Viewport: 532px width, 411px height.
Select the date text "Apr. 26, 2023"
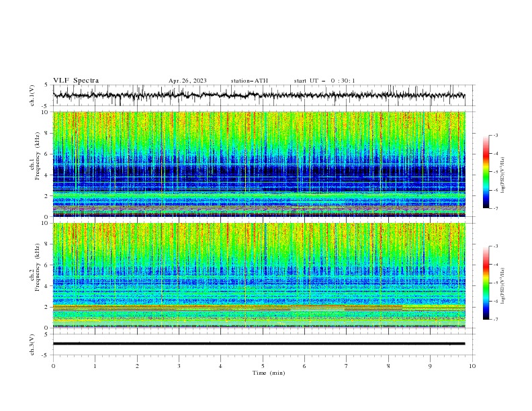click(x=187, y=81)
